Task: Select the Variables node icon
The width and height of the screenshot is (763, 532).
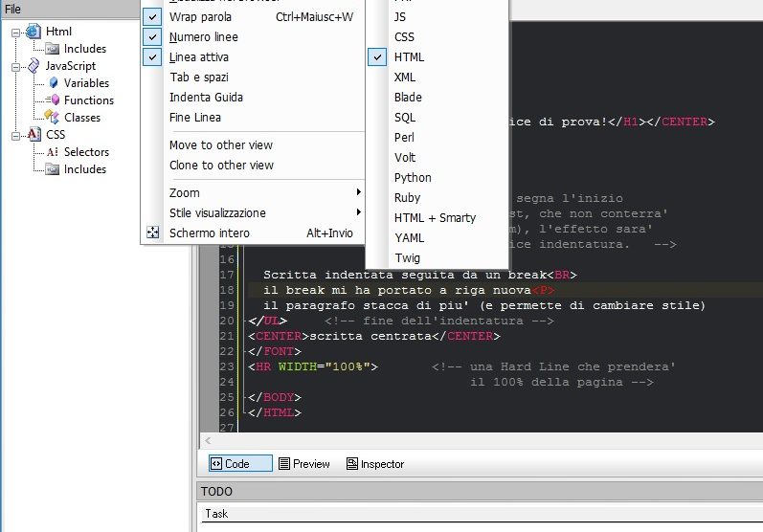Action: coord(53,83)
